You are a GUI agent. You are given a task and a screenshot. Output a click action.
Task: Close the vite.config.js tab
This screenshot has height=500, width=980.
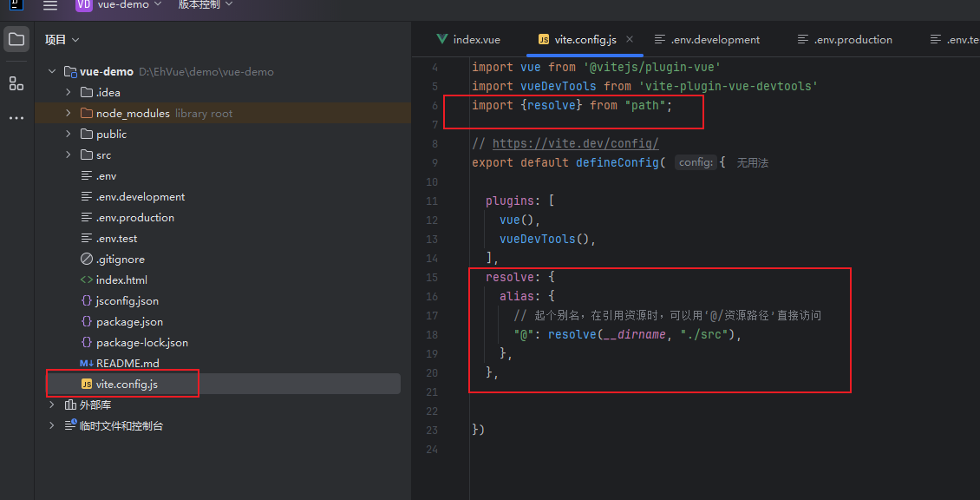(x=630, y=39)
